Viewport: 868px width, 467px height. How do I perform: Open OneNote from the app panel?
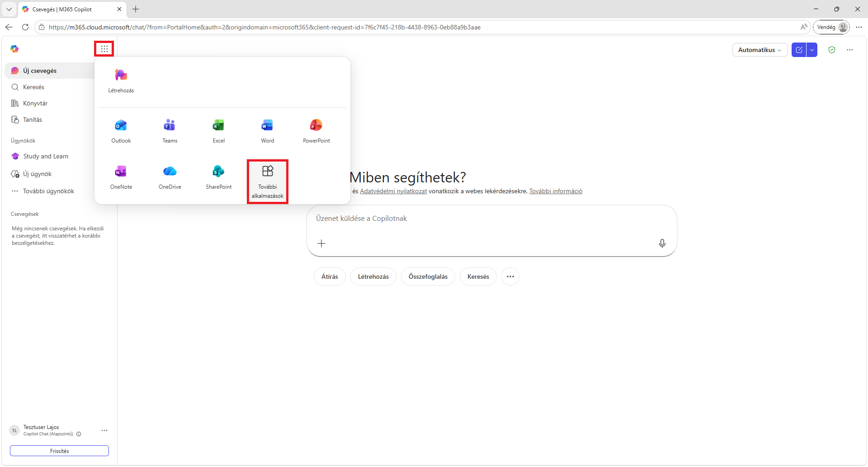(121, 177)
